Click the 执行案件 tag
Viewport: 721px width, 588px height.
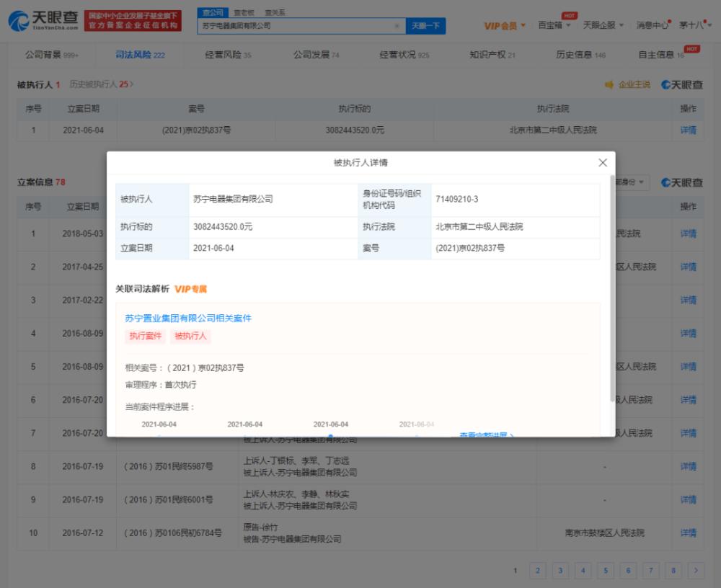[x=146, y=336]
